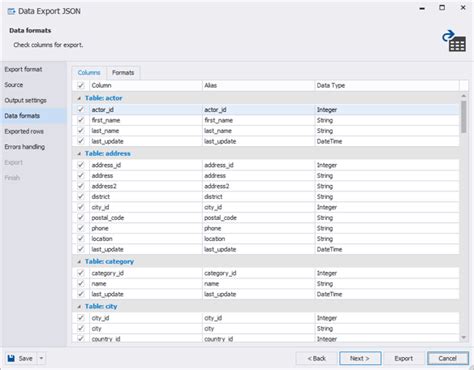
Task: Uncheck the category_id column checkbox
Action: tap(81, 273)
